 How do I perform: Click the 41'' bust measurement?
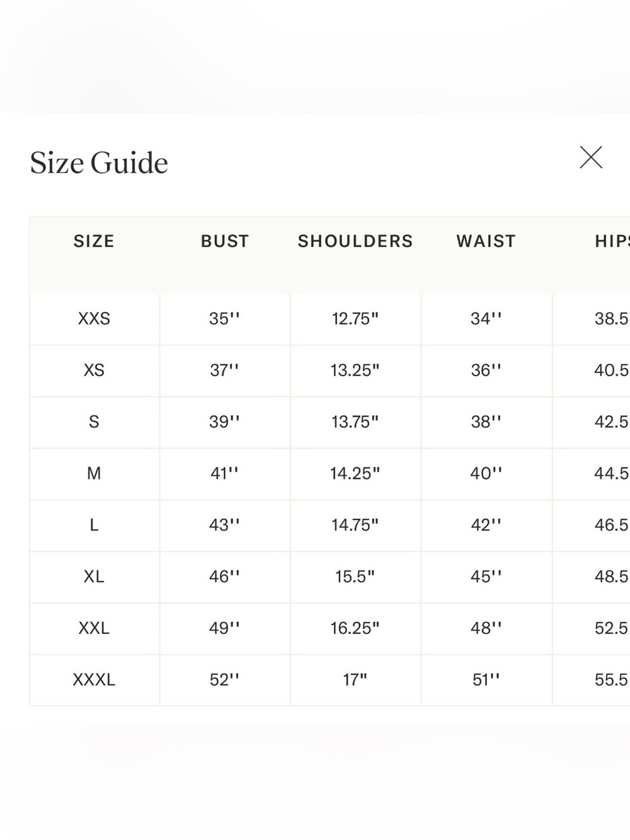point(225,473)
